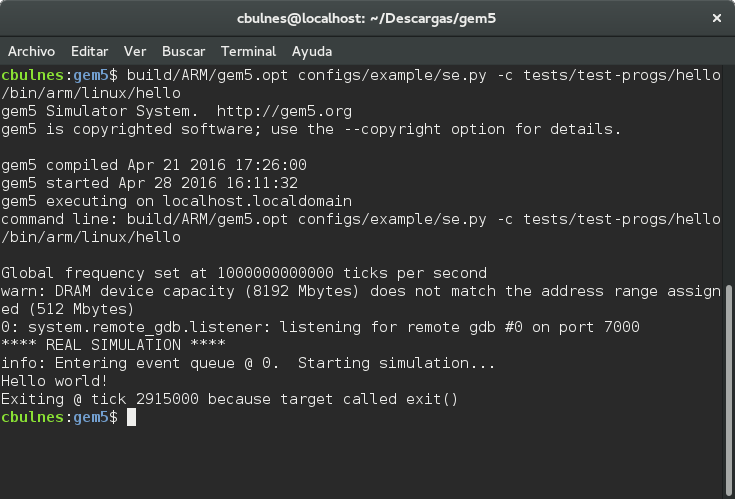Click the final cbulnes:gem5$ prompt

[60, 417]
